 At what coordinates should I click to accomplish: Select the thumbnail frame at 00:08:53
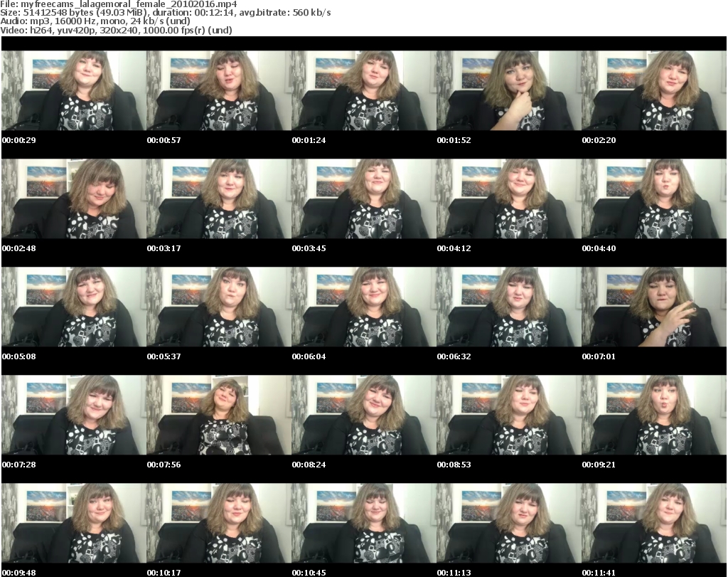(508, 415)
